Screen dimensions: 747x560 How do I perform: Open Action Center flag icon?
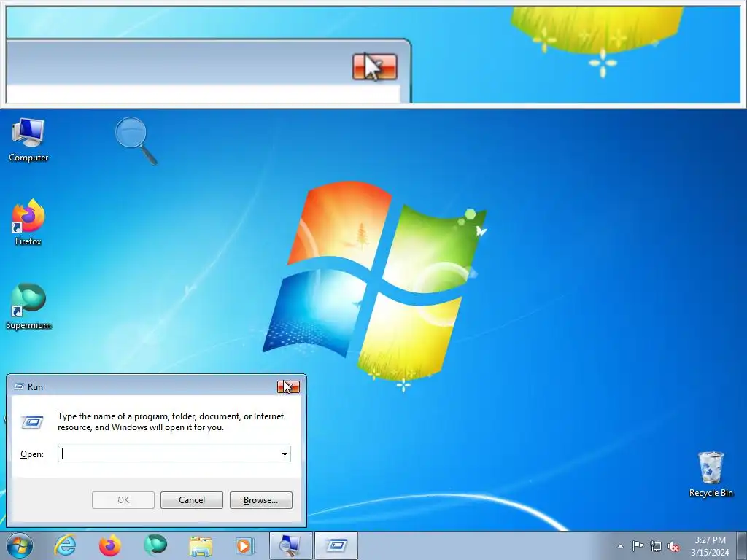tap(638, 546)
